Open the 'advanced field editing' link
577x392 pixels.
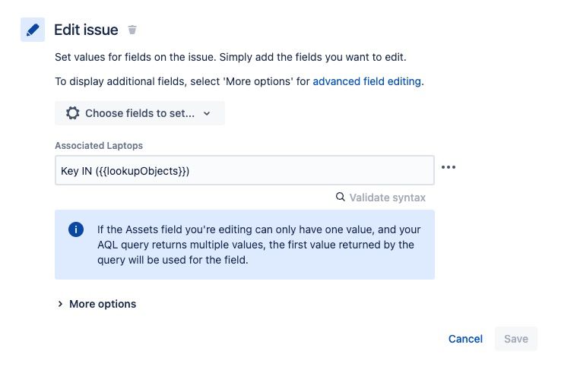pos(366,81)
